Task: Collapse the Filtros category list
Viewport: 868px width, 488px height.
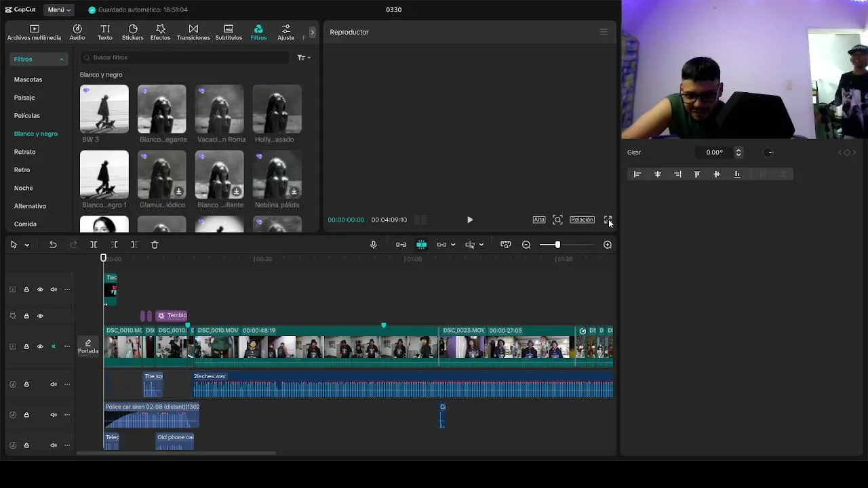Action: click(39, 59)
